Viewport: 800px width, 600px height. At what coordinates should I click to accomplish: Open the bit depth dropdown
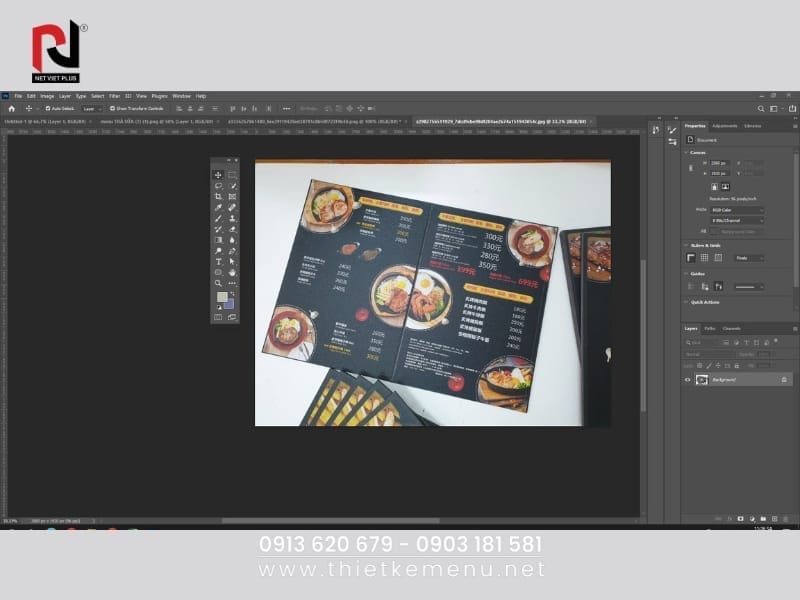click(737, 221)
